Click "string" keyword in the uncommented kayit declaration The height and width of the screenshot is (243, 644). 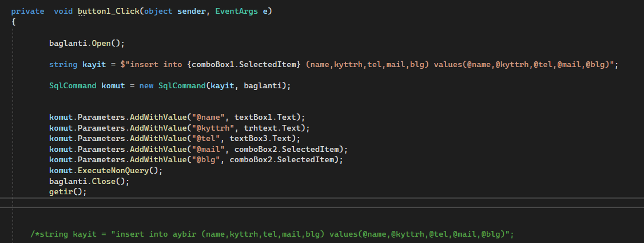(63, 65)
